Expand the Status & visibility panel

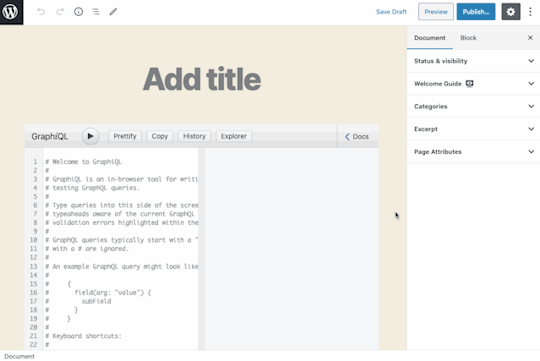(x=474, y=61)
